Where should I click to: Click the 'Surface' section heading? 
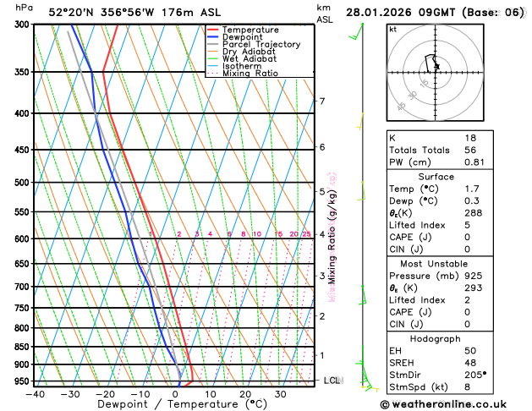click(436, 177)
